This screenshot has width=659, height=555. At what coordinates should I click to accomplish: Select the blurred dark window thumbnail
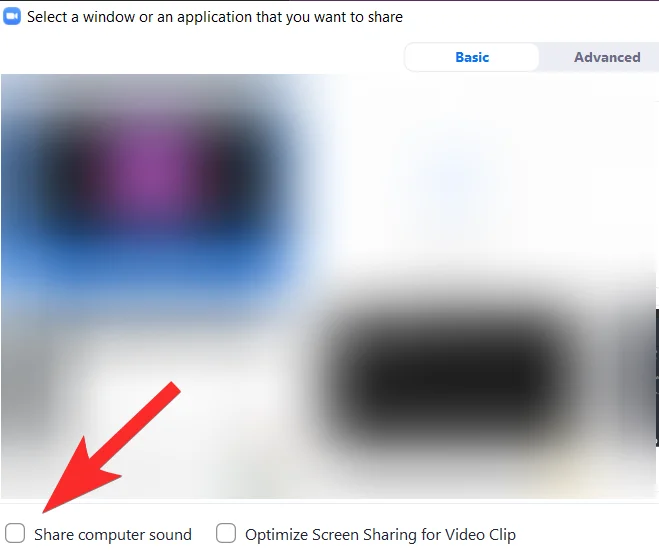click(x=445, y=378)
